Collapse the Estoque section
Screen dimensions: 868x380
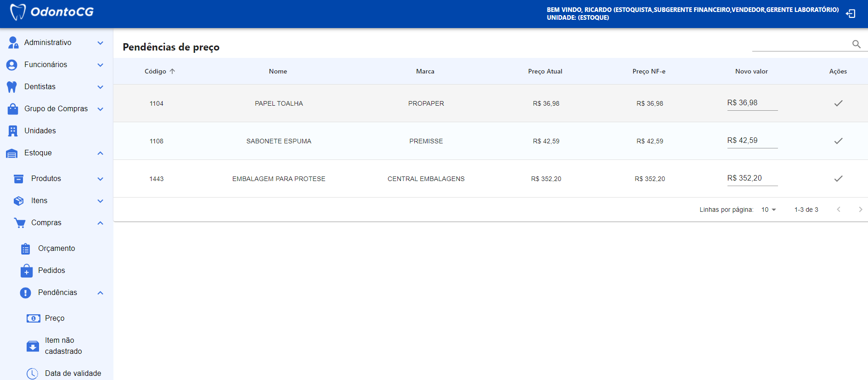point(100,153)
